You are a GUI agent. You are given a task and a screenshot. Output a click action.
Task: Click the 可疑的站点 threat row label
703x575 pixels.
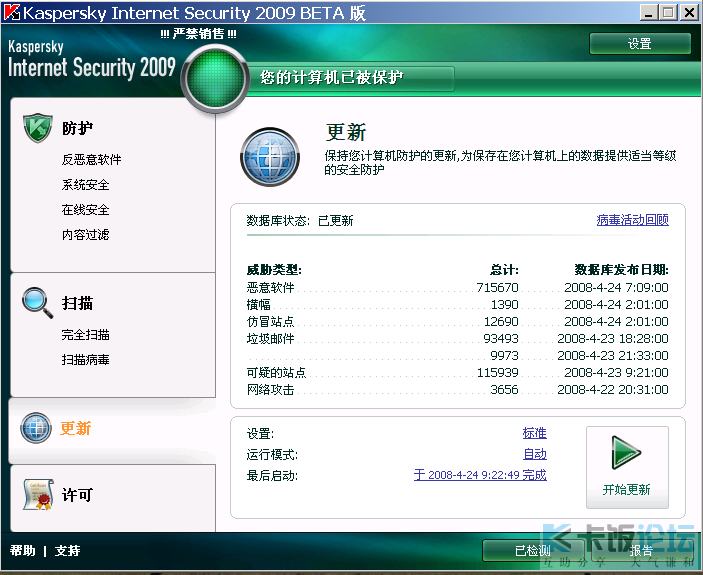coord(276,372)
